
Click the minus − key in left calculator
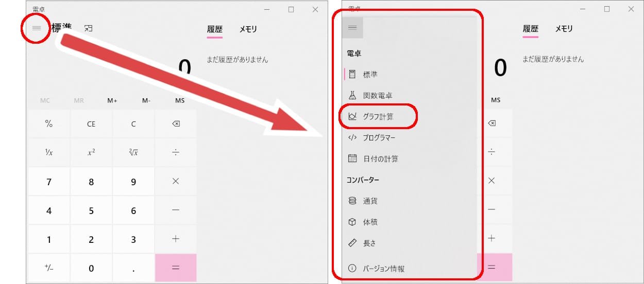(176, 210)
